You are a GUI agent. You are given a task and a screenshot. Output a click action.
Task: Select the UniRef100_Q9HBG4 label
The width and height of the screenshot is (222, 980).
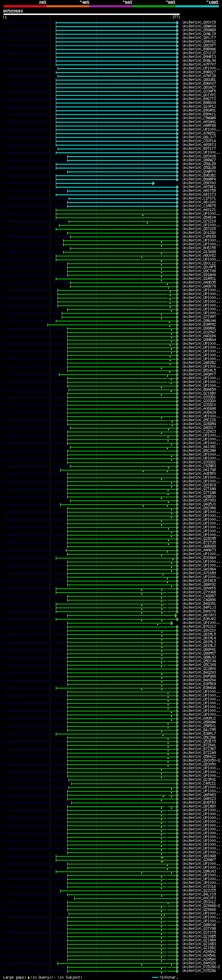point(199,340)
